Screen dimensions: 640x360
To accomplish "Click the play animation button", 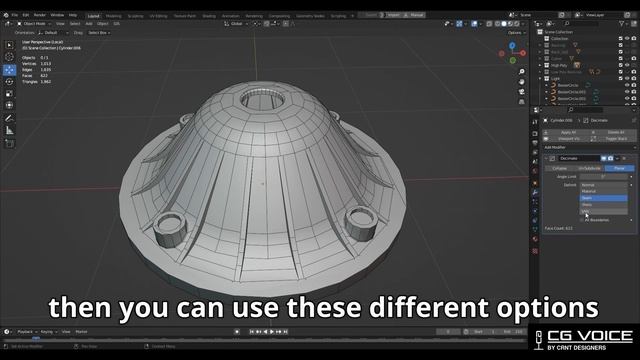I will coord(272,332).
